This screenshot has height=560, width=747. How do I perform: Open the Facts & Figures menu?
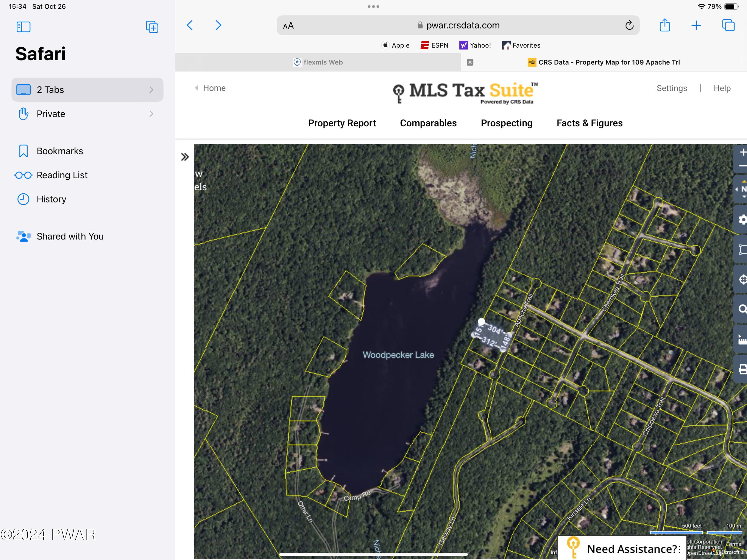click(590, 123)
